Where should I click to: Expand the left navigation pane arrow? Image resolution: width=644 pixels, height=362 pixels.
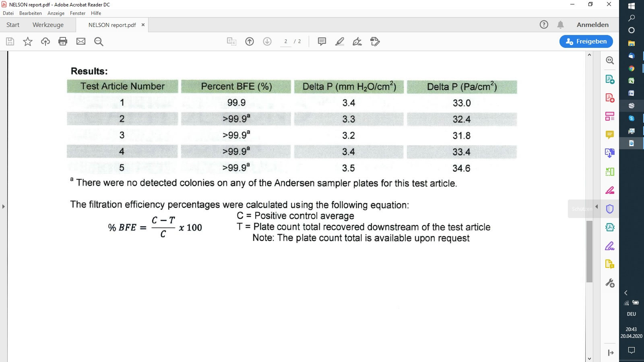(4, 206)
